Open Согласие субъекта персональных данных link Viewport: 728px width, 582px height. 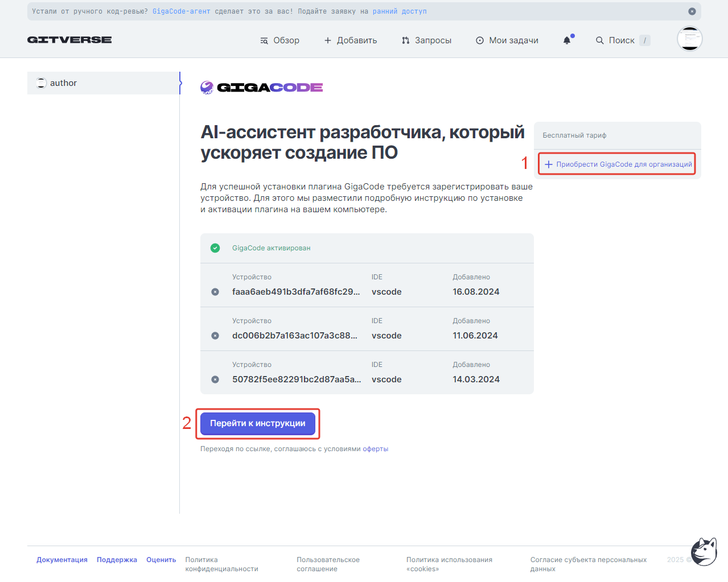(589, 564)
